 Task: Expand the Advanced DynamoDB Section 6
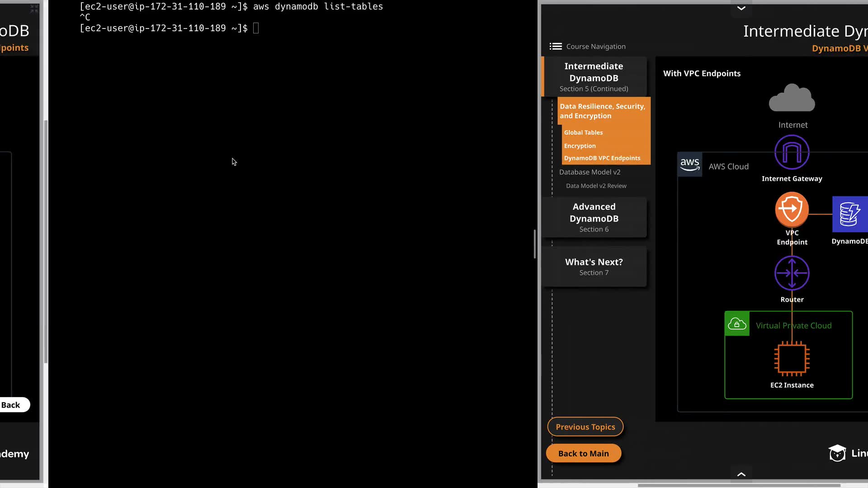[594, 217]
